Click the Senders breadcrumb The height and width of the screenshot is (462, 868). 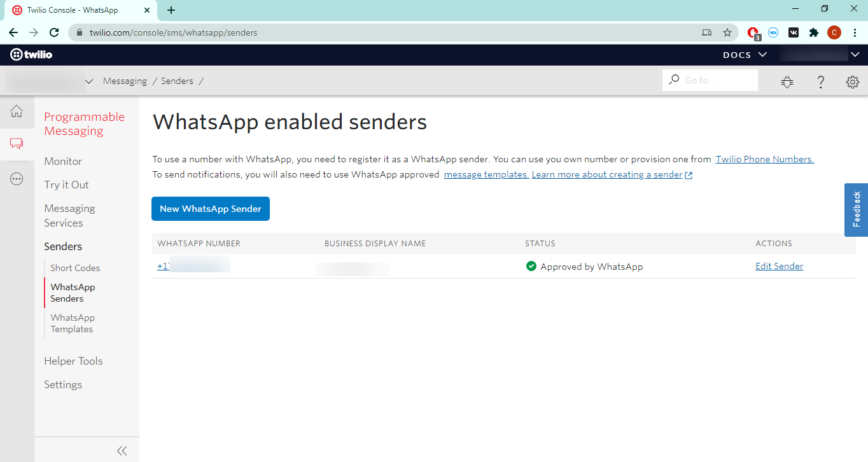pyautogui.click(x=177, y=81)
